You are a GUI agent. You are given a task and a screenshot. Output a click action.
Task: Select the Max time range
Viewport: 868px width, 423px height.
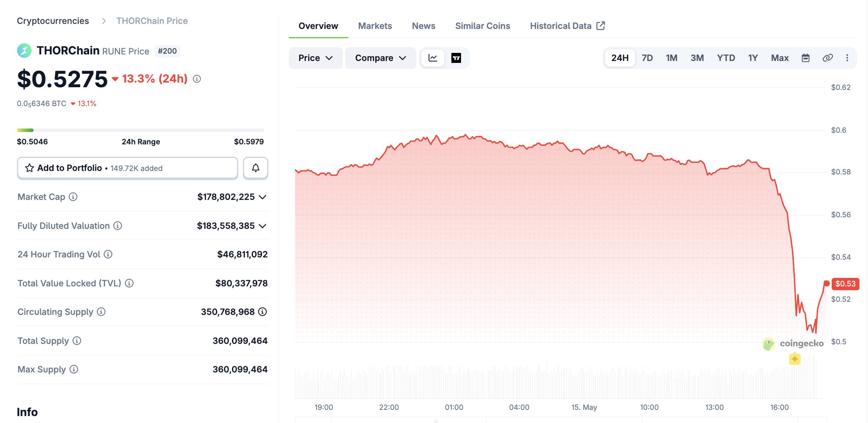(x=780, y=58)
